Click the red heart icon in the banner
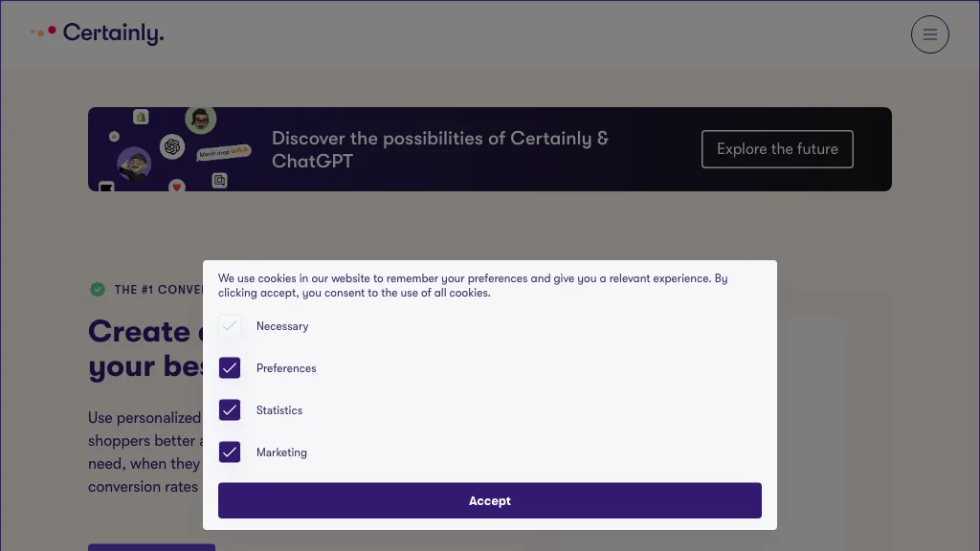The height and width of the screenshot is (551, 980). [176, 186]
